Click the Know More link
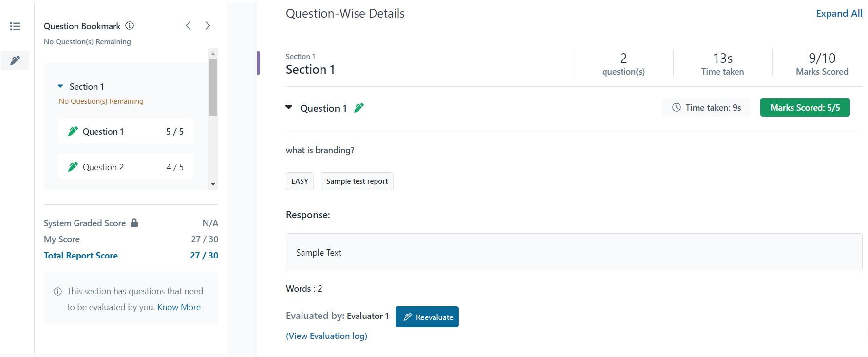 click(179, 307)
